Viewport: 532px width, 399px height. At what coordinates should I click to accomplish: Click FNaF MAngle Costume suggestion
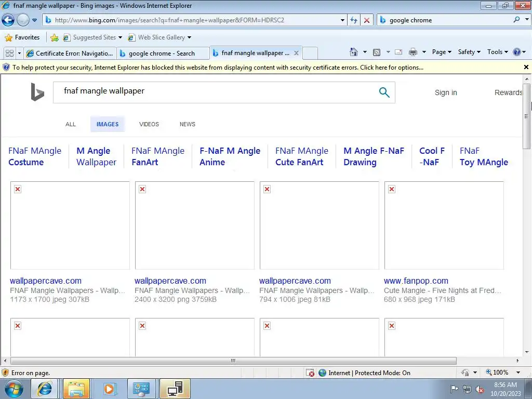pyautogui.click(x=35, y=156)
